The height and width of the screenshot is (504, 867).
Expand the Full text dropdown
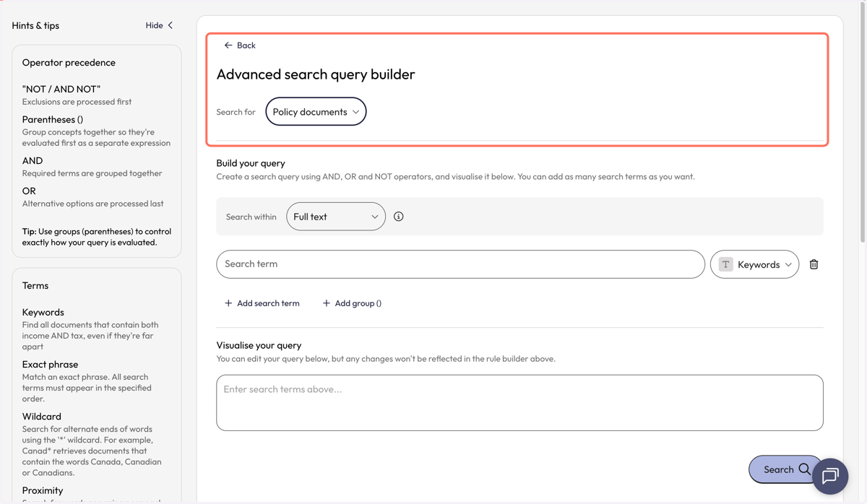coord(336,217)
